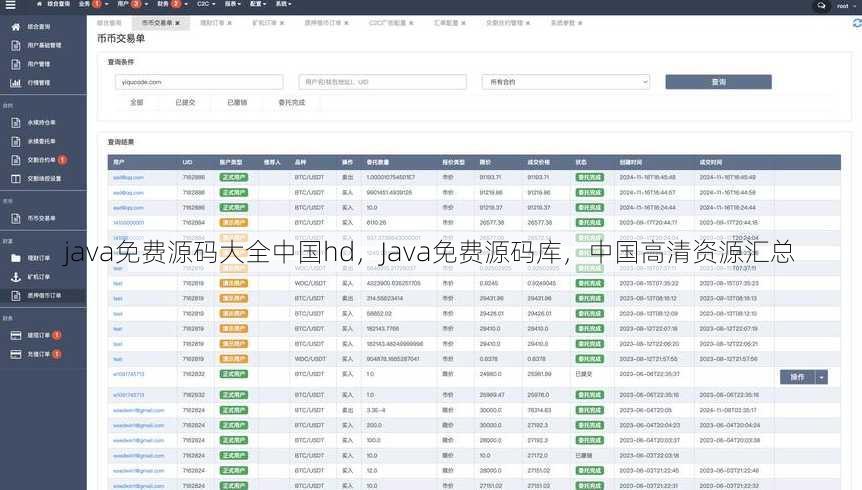Click the 状态 column header

tap(582, 162)
